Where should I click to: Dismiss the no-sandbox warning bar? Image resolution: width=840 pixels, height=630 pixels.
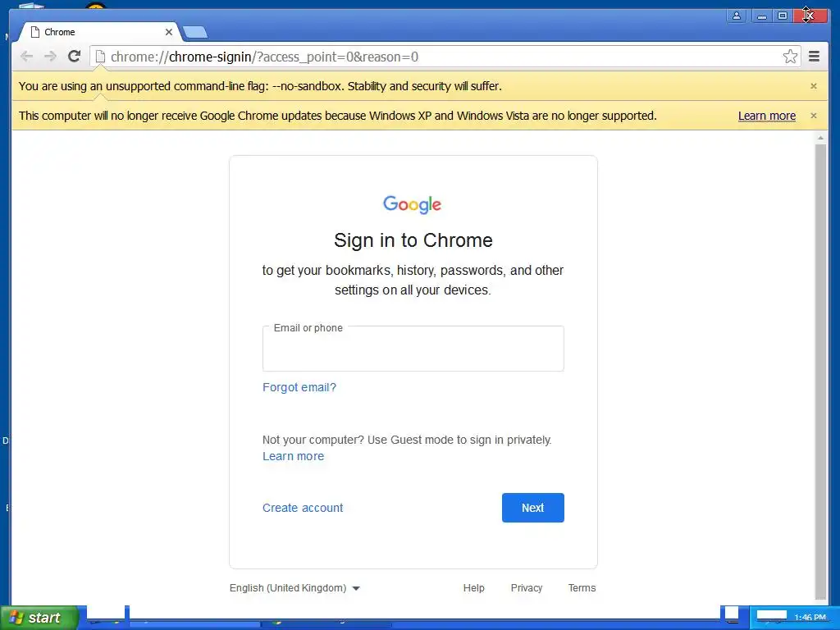point(813,86)
